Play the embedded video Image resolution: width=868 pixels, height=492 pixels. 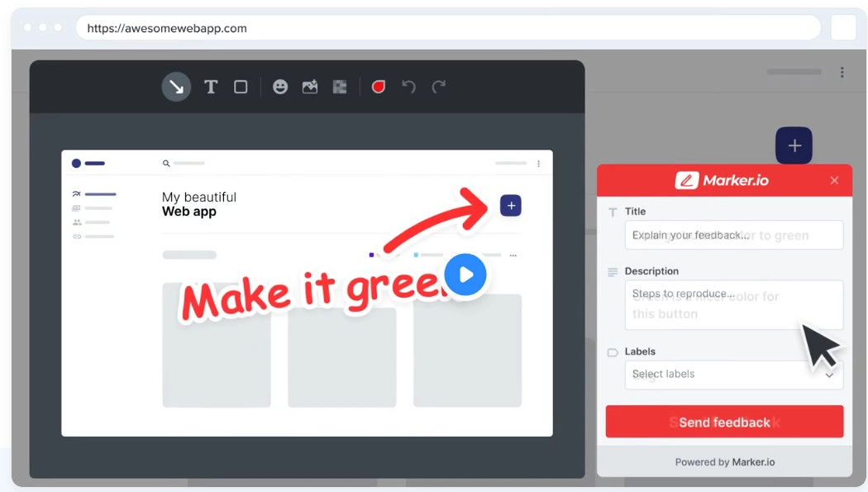[465, 275]
